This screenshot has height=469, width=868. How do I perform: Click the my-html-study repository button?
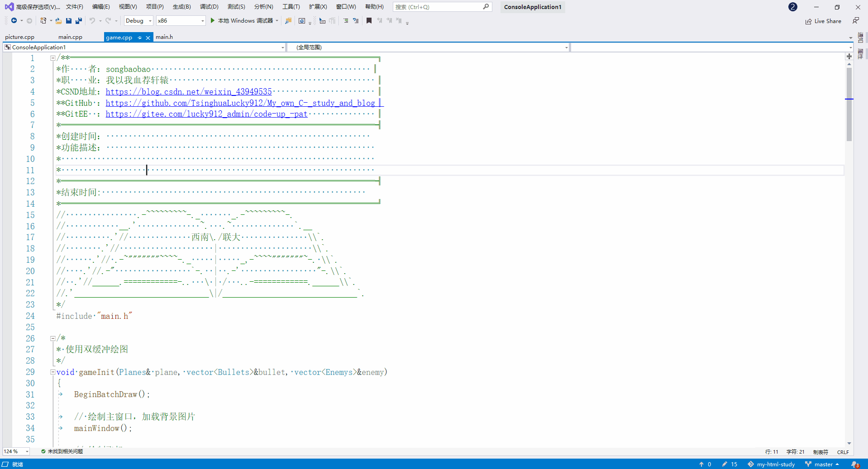[771, 464]
